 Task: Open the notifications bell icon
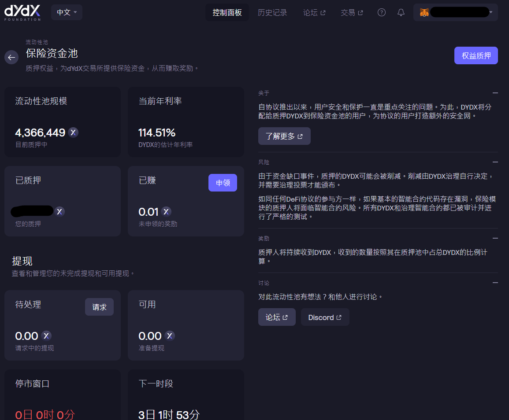coord(401,12)
